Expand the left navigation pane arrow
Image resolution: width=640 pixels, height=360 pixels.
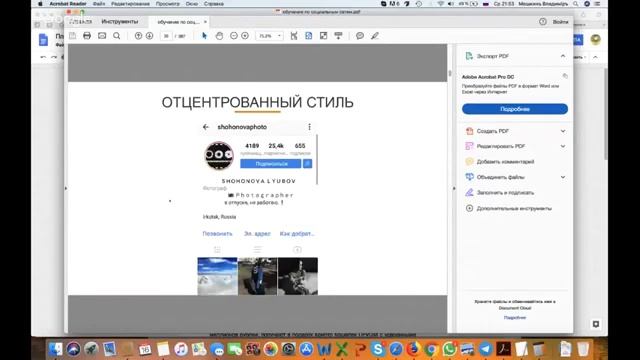tap(66, 189)
